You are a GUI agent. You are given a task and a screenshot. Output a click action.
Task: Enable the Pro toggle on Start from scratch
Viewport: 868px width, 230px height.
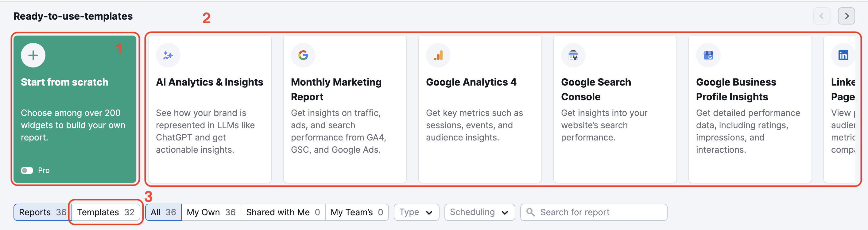27,171
